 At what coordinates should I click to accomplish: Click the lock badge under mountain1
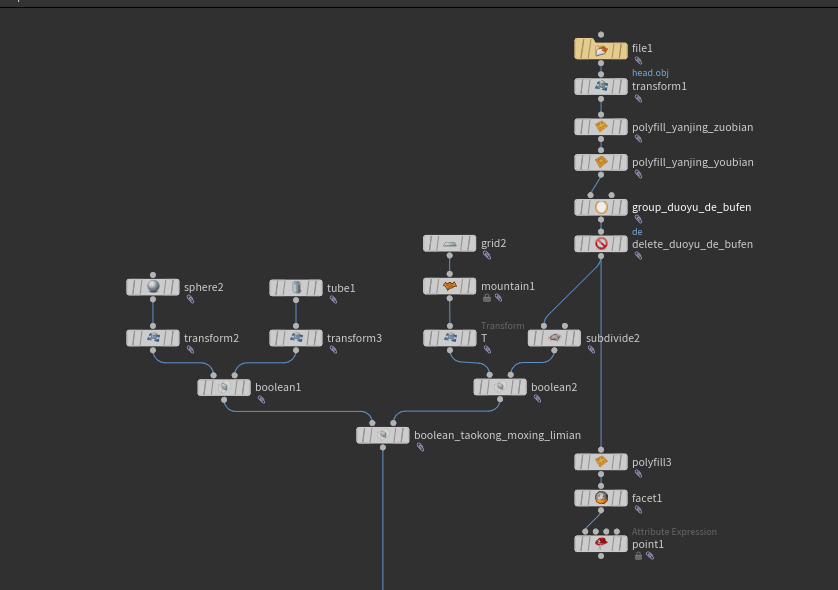tap(487, 298)
